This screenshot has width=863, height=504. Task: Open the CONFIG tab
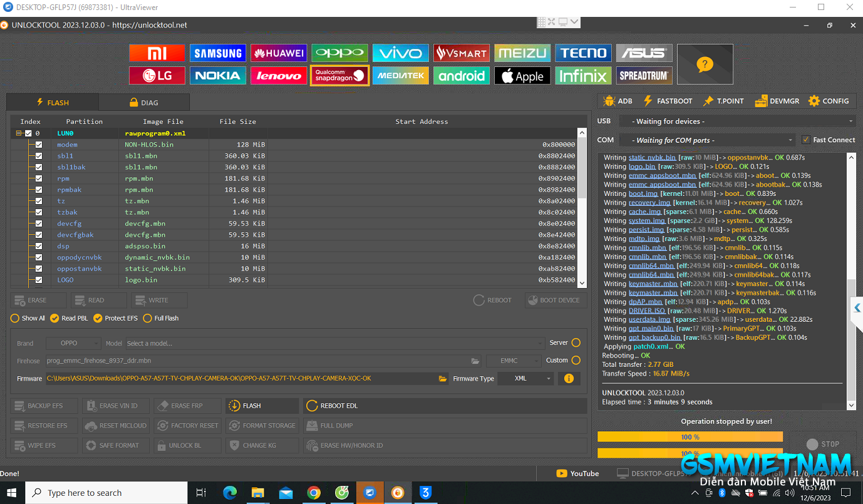pos(829,101)
